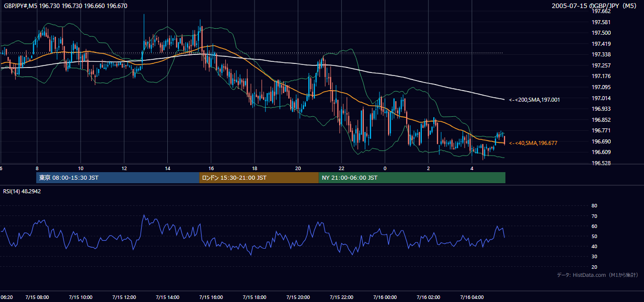The image size is (644, 302).
Task: Click the 7/15 18:00 time axis label
Action: [254, 297]
